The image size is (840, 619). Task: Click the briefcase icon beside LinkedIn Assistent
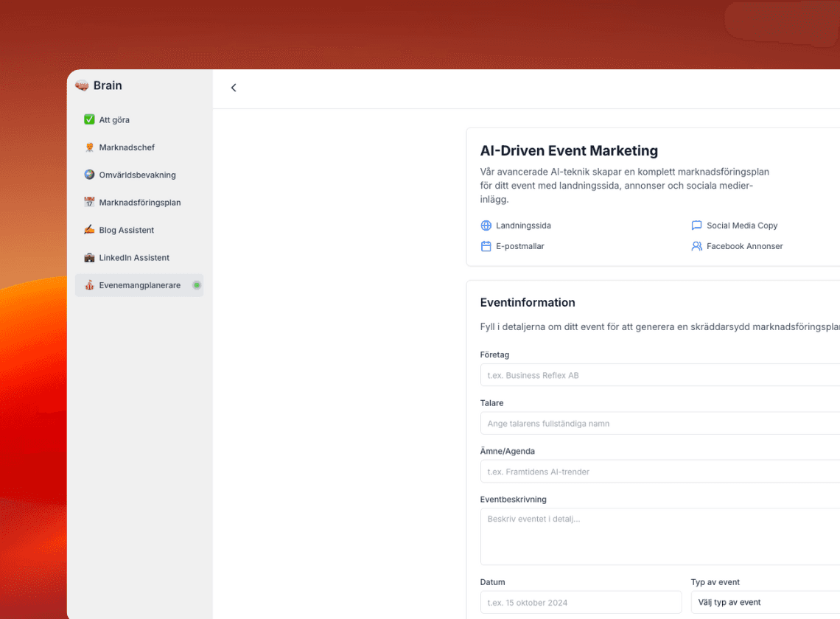coord(89,257)
